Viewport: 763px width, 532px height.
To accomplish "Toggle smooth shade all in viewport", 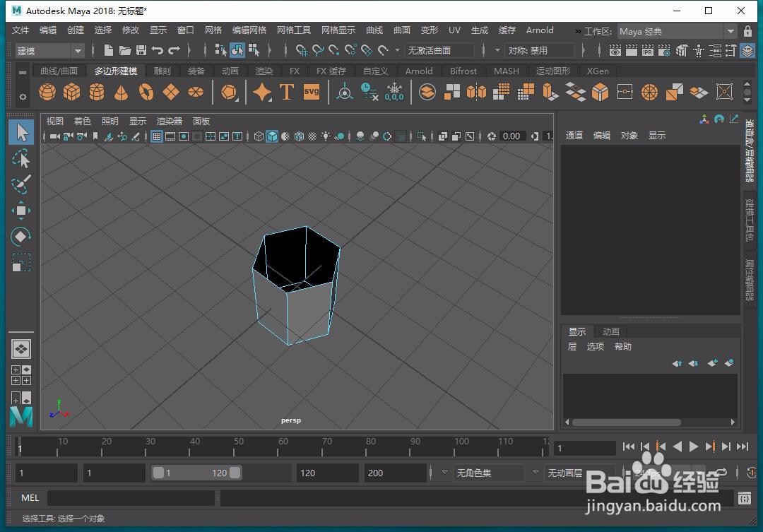I will tap(272, 136).
